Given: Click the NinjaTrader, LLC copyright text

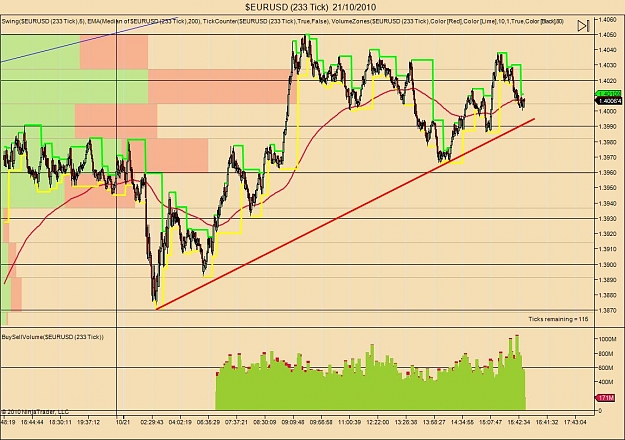Looking at the screenshot, I should 35,412.
